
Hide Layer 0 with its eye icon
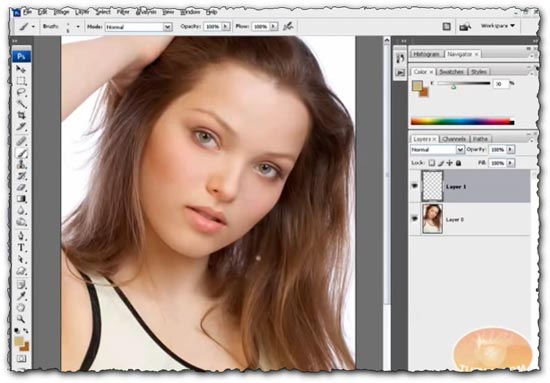[415, 219]
